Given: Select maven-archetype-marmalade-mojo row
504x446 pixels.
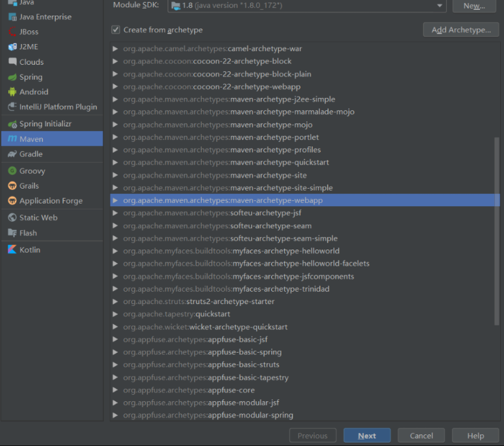Looking at the screenshot, I should (x=305, y=111).
